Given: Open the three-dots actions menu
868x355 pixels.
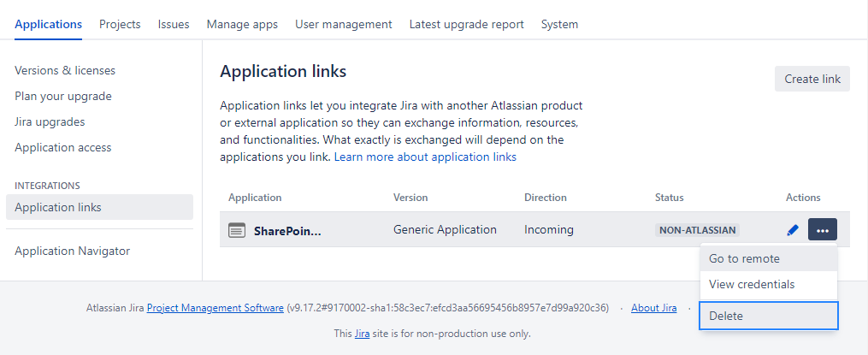Looking at the screenshot, I should (x=822, y=230).
